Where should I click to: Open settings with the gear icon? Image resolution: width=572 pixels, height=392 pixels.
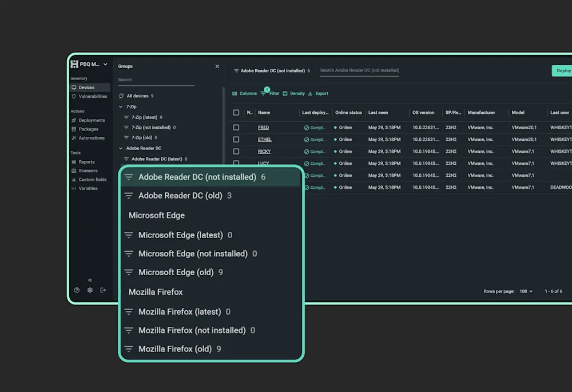[x=90, y=290]
